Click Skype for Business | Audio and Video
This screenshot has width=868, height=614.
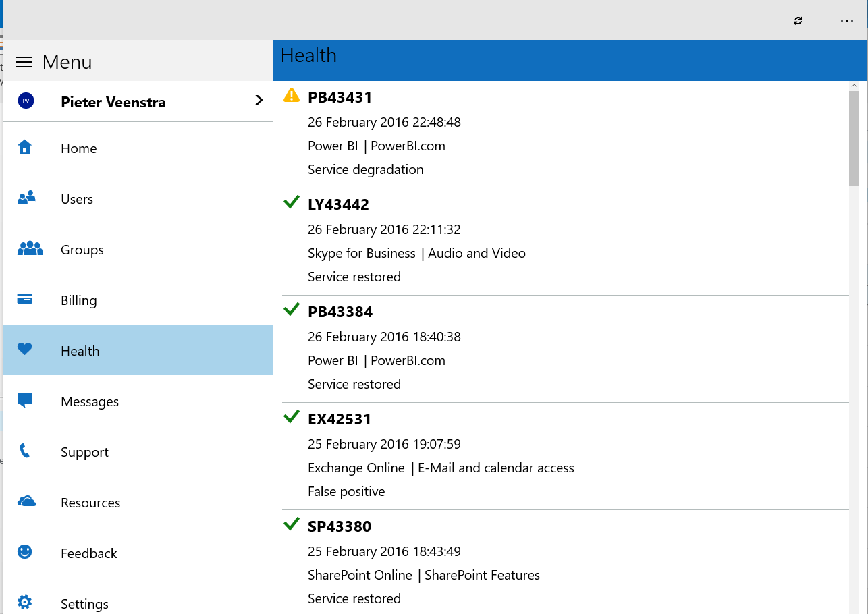[x=416, y=254]
